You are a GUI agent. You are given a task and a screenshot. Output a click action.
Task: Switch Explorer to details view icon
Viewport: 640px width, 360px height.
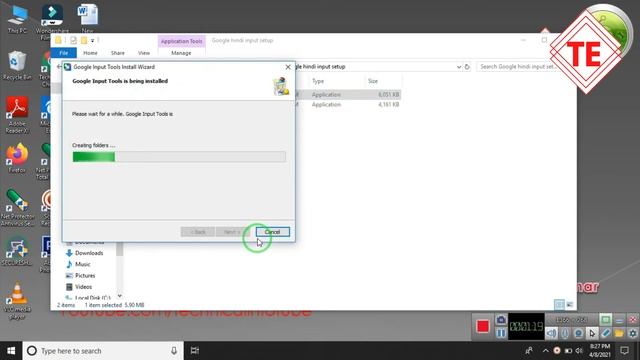pyautogui.click(x=559, y=304)
